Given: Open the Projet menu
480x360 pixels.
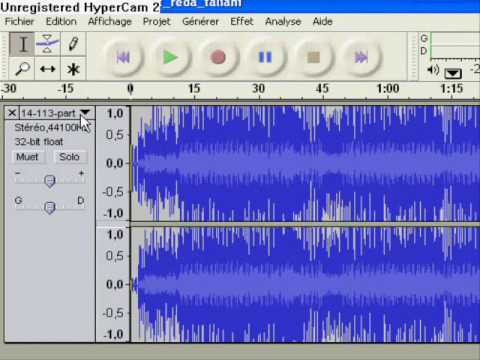Looking at the screenshot, I should tap(156, 22).
